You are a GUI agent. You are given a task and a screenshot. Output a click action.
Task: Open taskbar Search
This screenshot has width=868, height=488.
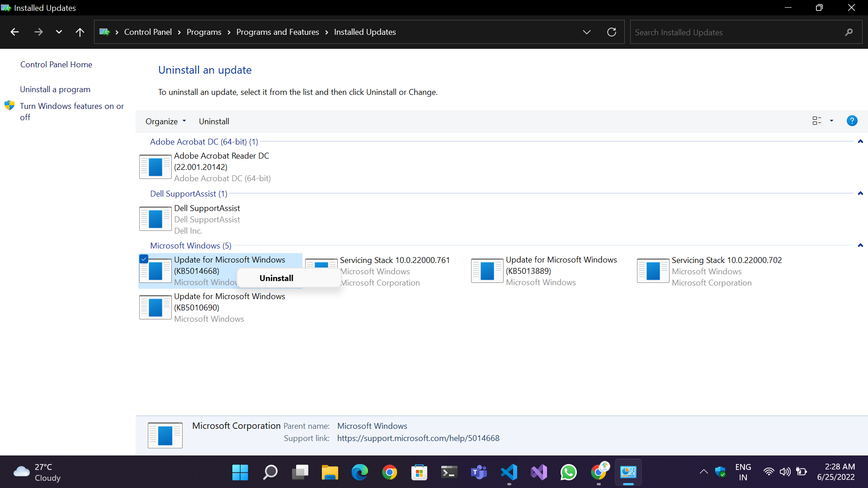(270, 473)
